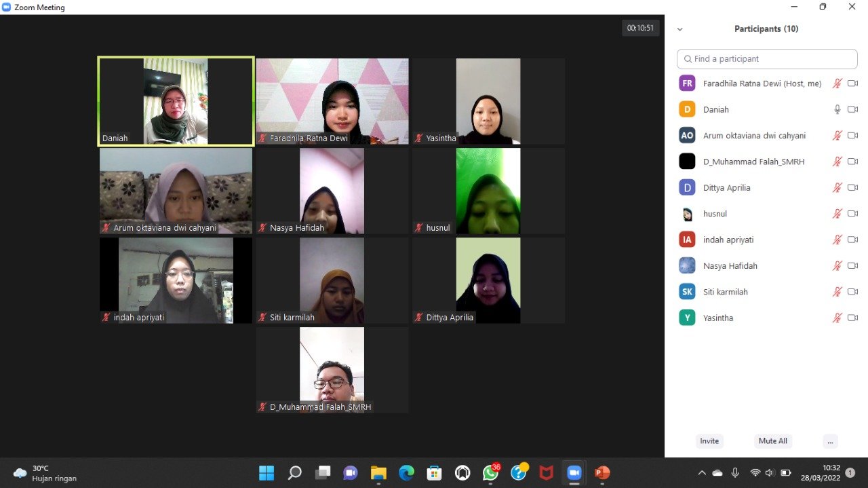Toggle Dittya Aprilia's muted mic icon

click(837, 187)
